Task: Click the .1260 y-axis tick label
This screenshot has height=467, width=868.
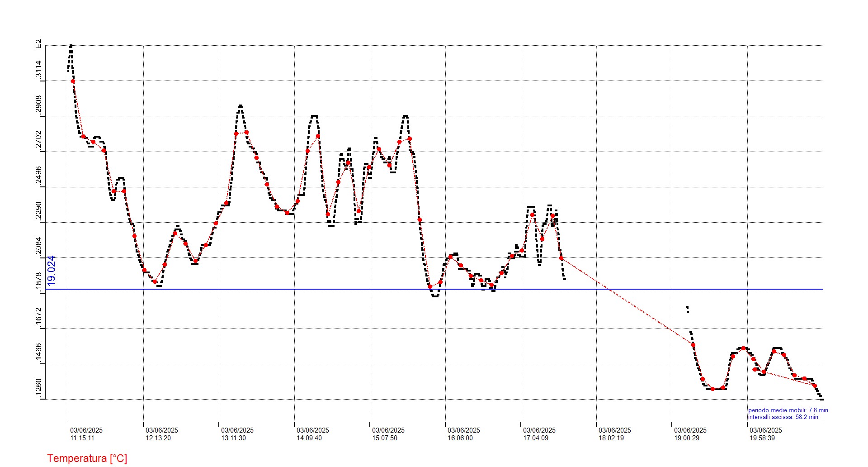Action: click(39, 388)
